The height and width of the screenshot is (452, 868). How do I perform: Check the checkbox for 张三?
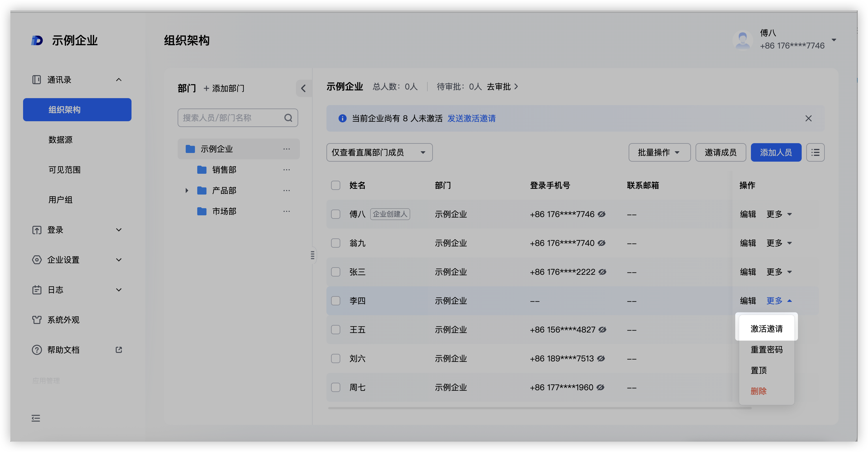click(x=336, y=272)
